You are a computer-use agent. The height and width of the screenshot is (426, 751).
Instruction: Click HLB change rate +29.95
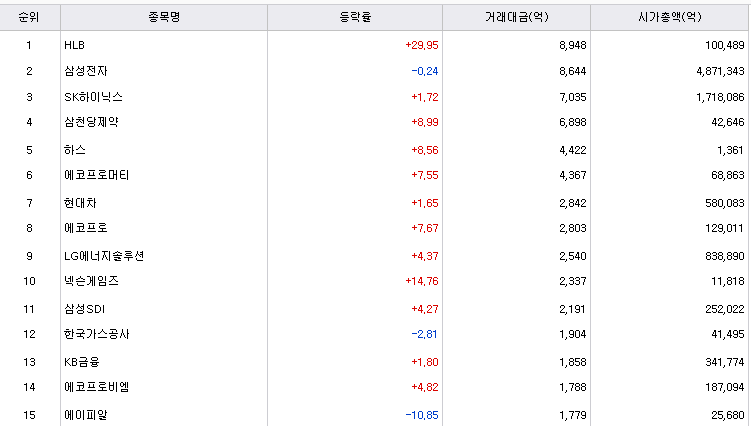(x=421, y=45)
